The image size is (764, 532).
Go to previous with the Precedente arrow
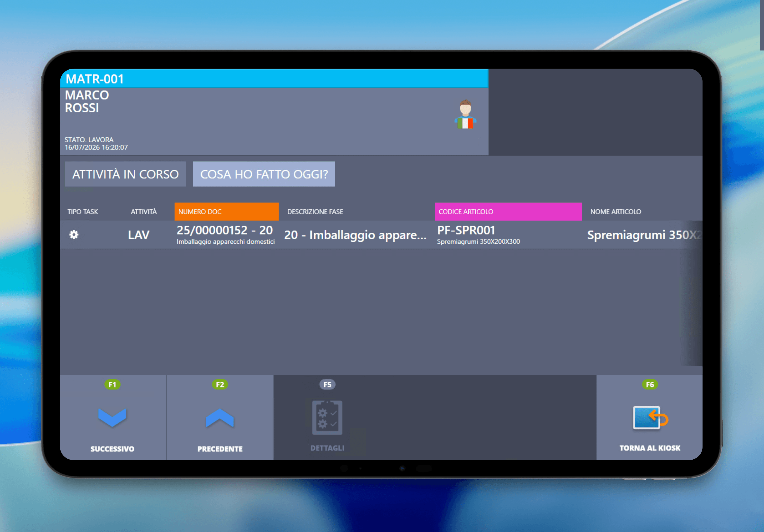pos(220,418)
